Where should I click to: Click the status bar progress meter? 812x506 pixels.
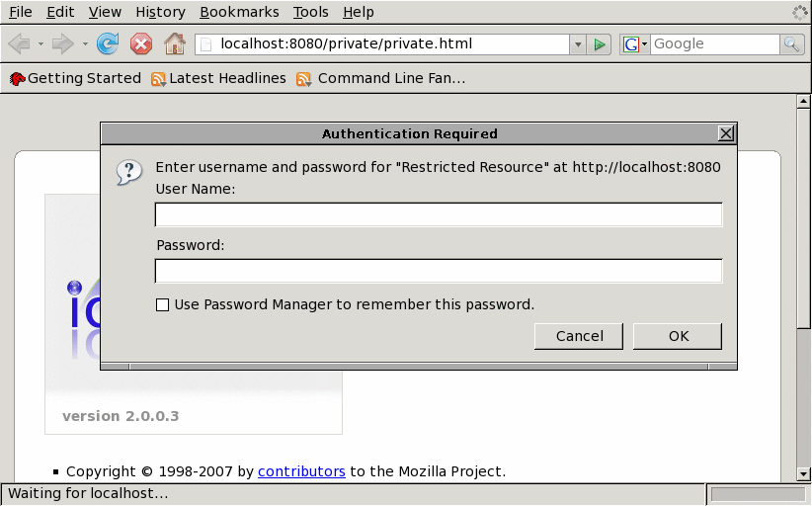758,494
